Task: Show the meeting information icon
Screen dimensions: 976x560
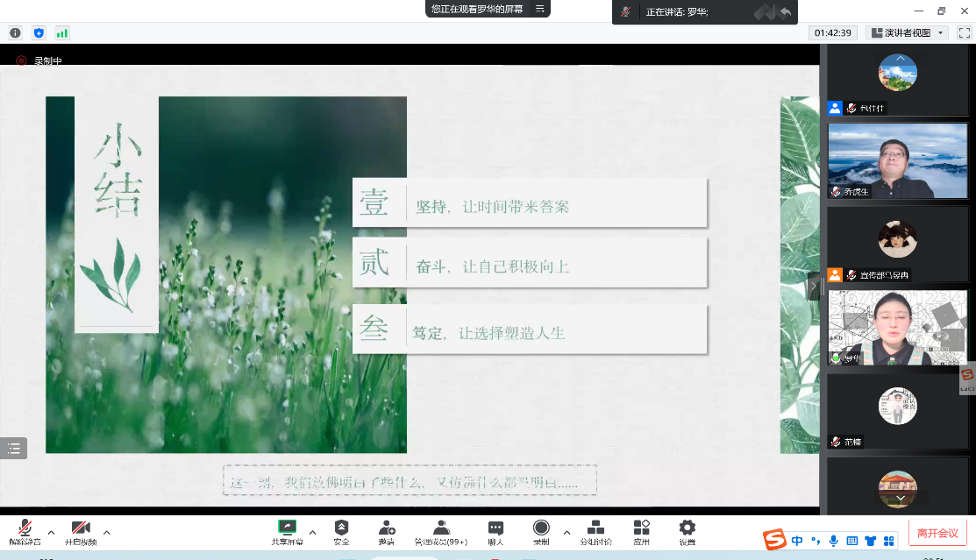Action: pos(15,32)
